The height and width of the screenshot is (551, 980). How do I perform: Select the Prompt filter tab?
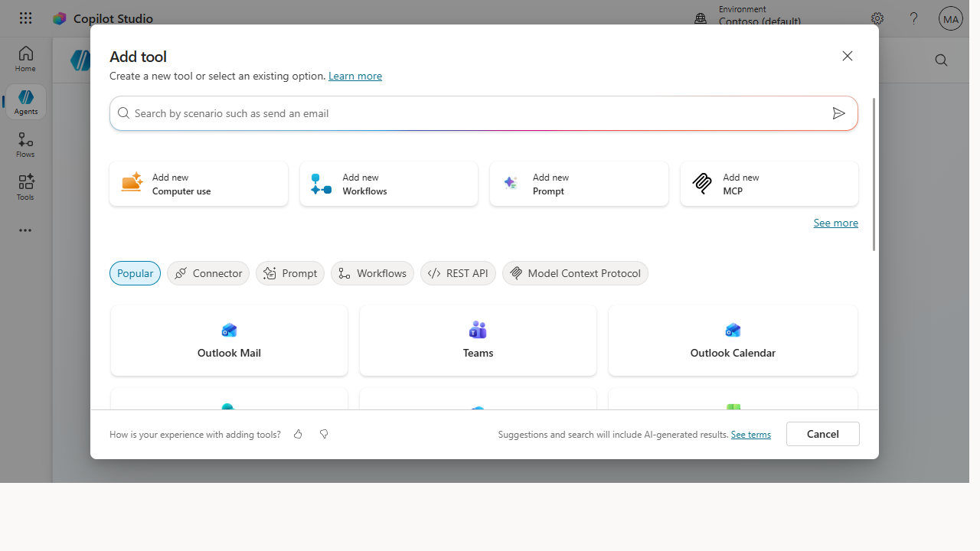pyautogui.click(x=290, y=273)
